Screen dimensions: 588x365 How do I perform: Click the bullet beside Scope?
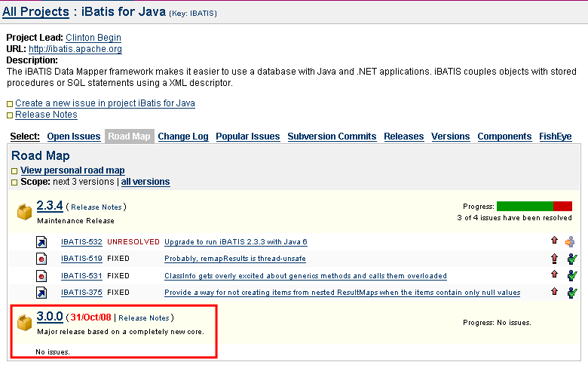14,182
